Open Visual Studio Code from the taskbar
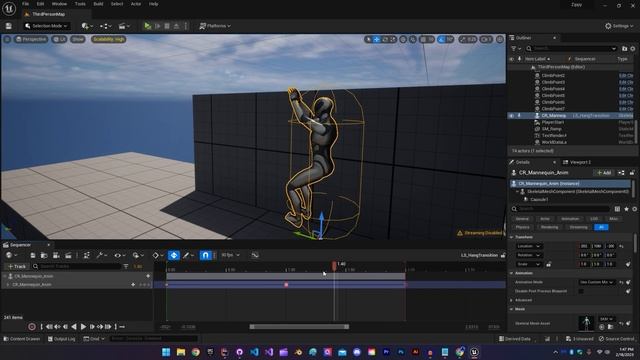 click(x=254, y=352)
